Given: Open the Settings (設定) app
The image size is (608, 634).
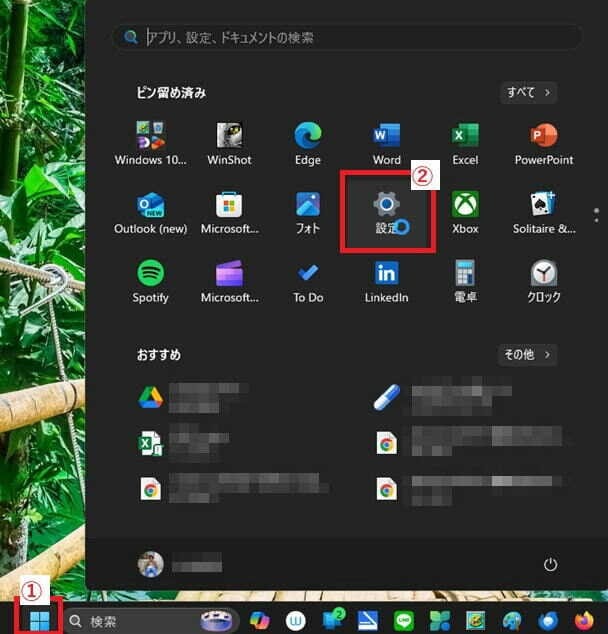Looking at the screenshot, I should pos(386,210).
